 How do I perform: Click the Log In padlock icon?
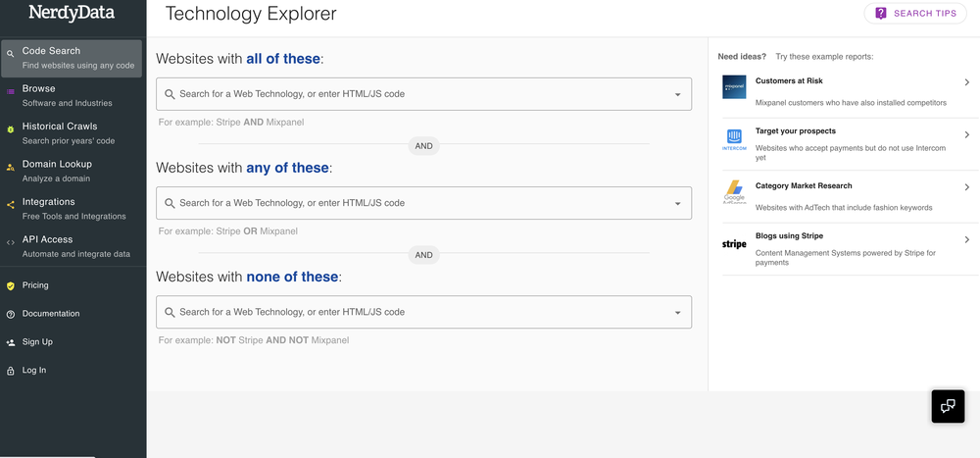[10, 371]
